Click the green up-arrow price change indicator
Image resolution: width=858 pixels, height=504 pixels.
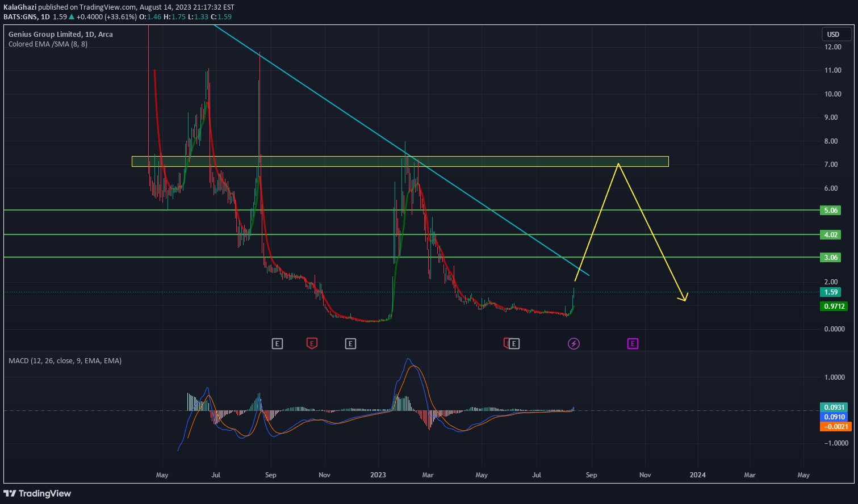coord(70,17)
